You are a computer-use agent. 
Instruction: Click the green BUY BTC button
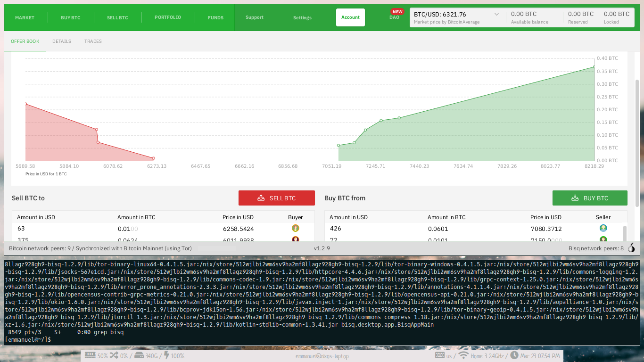point(590,198)
